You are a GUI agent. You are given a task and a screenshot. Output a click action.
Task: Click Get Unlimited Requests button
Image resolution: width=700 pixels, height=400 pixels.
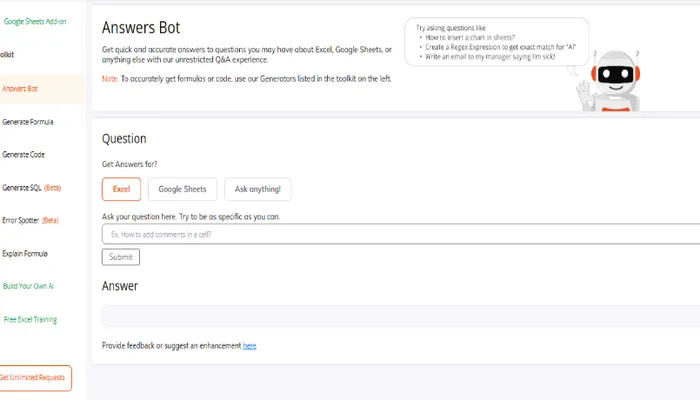[x=34, y=377]
